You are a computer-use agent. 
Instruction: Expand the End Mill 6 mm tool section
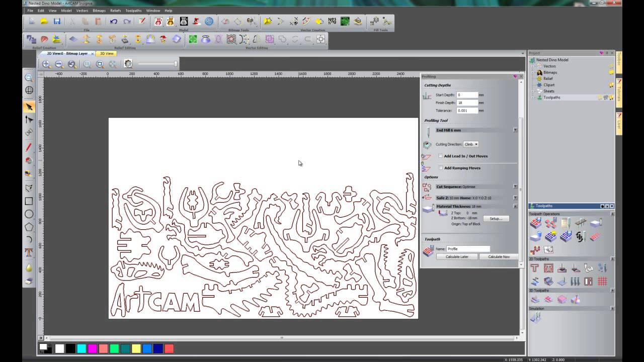pos(515,130)
